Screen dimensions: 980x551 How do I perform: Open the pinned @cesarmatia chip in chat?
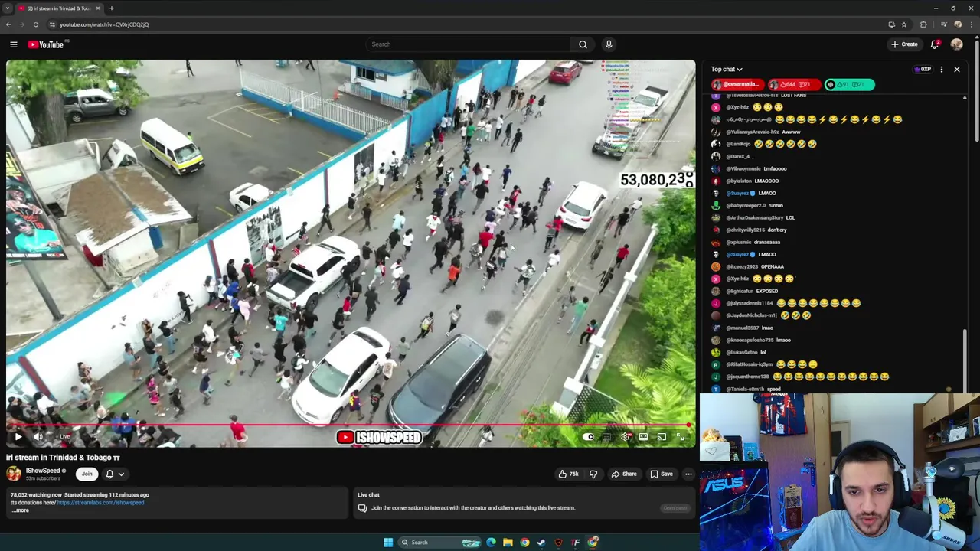737,84
